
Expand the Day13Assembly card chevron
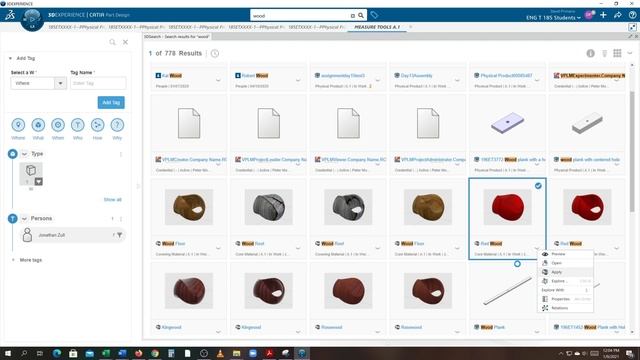[457, 80]
